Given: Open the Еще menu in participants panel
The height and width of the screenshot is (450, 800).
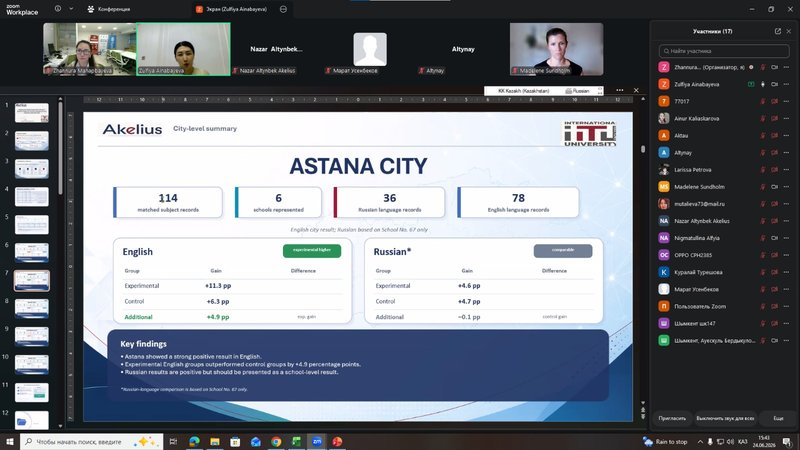Looking at the screenshot, I should (x=778, y=418).
